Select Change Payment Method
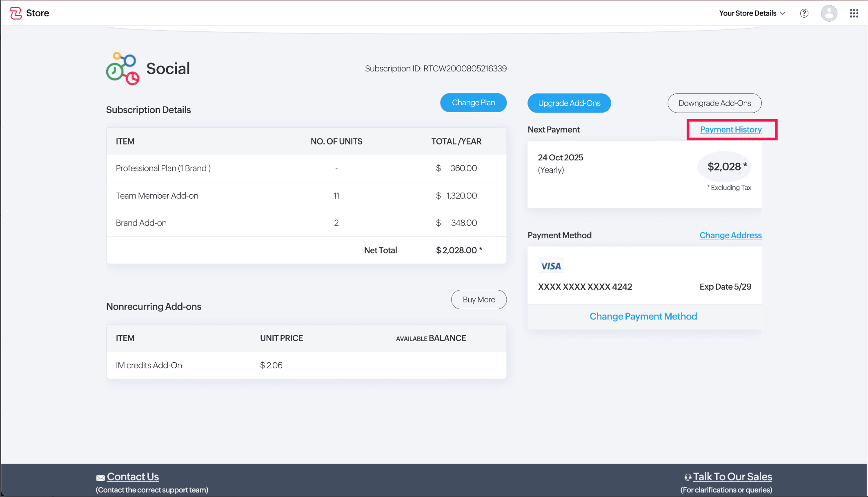 tap(643, 317)
